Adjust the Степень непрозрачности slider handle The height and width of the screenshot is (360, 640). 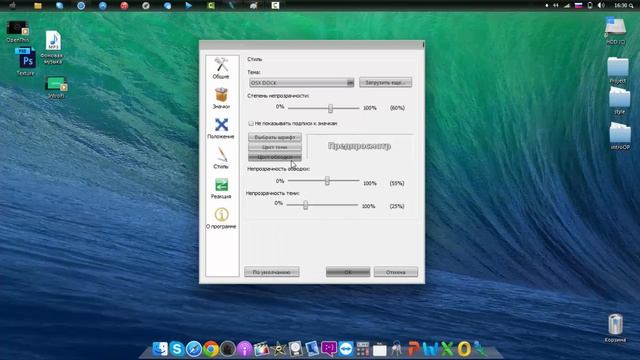pyautogui.click(x=331, y=108)
